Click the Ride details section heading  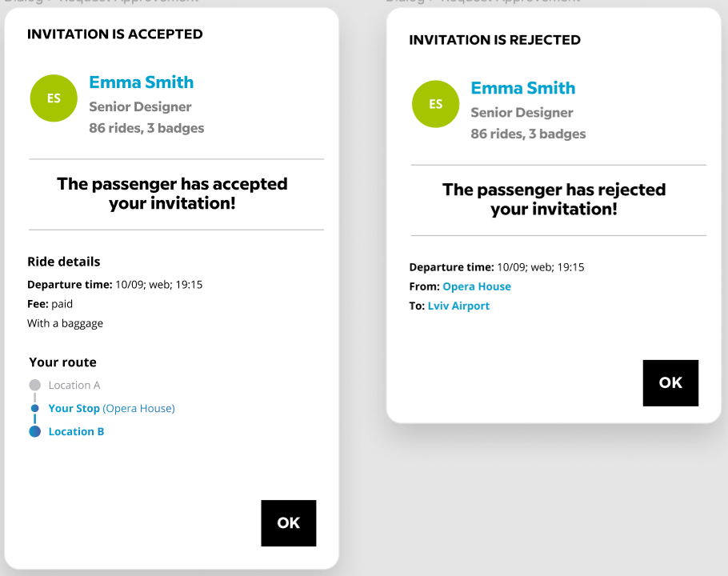pyautogui.click(x=63, y=262)
